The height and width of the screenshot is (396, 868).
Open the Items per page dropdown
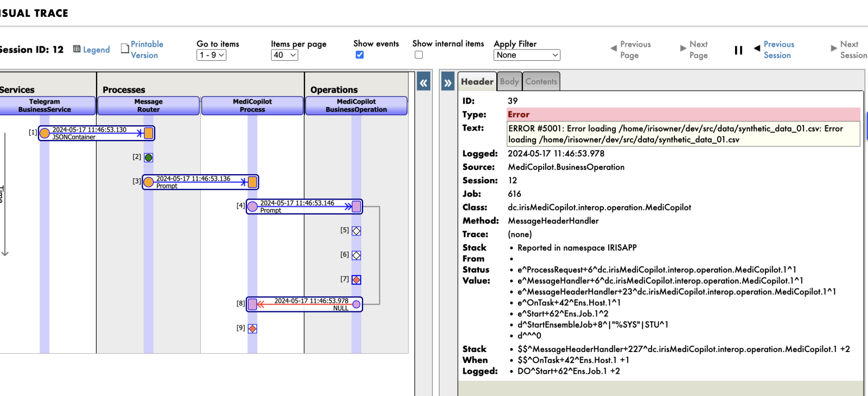284,55
